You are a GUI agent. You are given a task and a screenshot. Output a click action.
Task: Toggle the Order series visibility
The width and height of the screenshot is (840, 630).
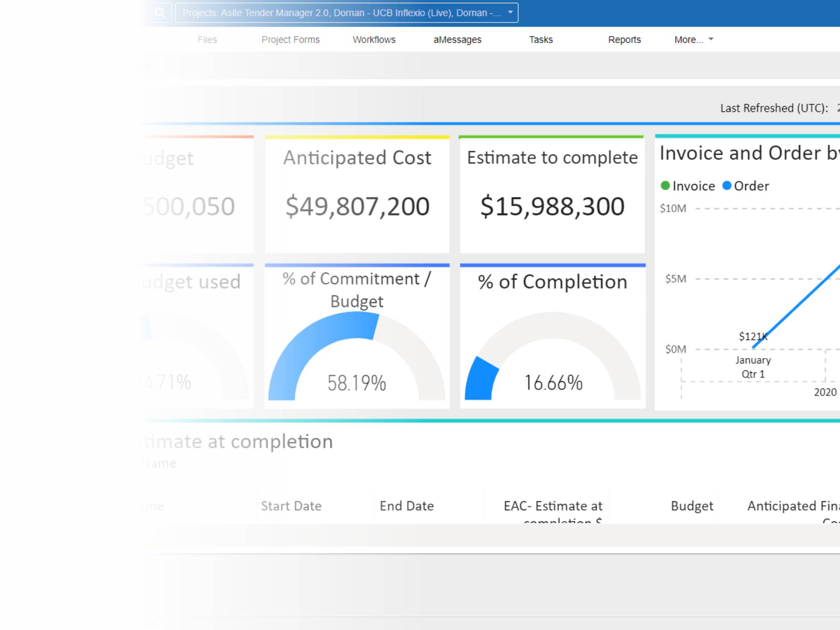[x=746, y=185]
